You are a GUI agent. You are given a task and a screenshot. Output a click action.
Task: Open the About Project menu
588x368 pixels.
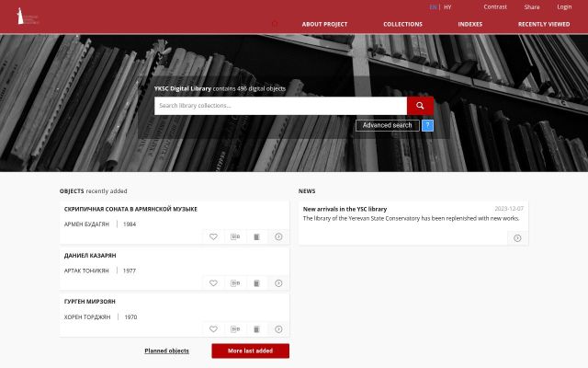click(324, 24)
